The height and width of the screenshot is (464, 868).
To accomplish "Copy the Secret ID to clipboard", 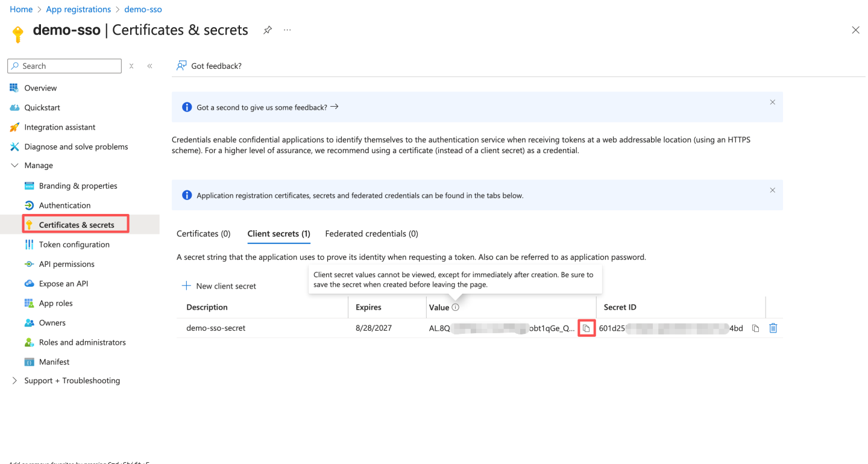I will [x=755, y=328].
